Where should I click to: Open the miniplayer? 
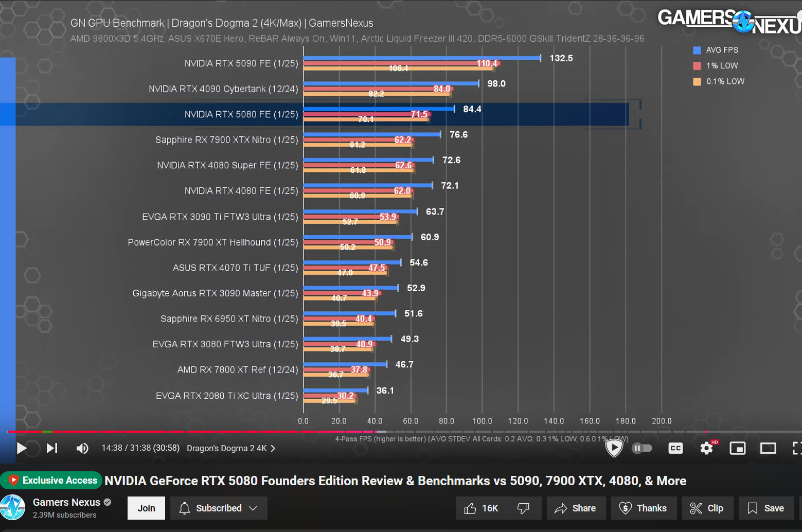click(737, 448)
